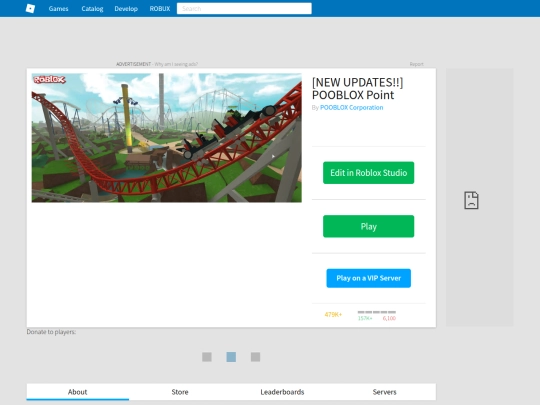Click the broken page sad-face icon
540x405 pixels.
point(471,200)
